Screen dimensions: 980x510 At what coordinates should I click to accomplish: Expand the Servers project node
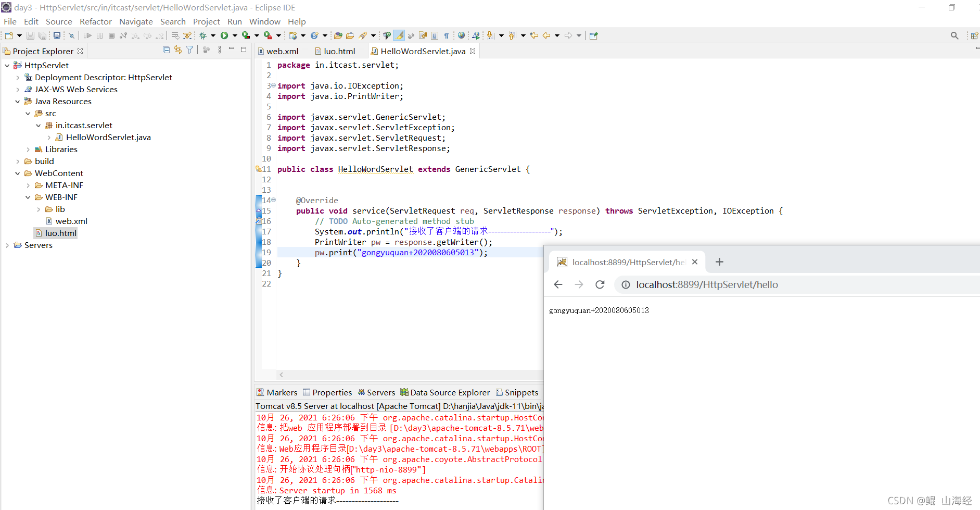coord(7,245)
